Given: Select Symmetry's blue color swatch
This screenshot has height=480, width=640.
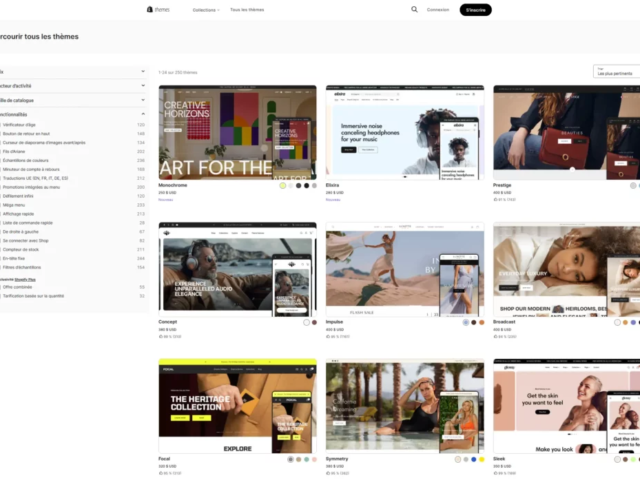Looking at the screenshot, I should pos(474,460).
